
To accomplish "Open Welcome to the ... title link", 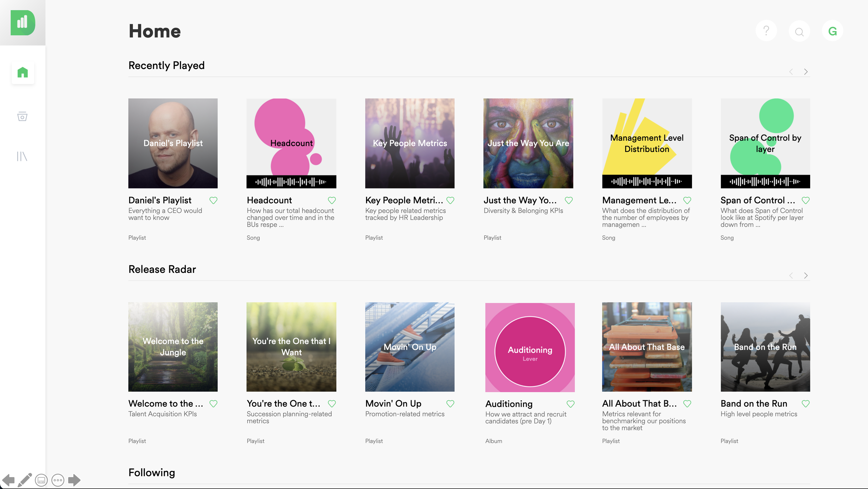I will (x=166, y=403).
